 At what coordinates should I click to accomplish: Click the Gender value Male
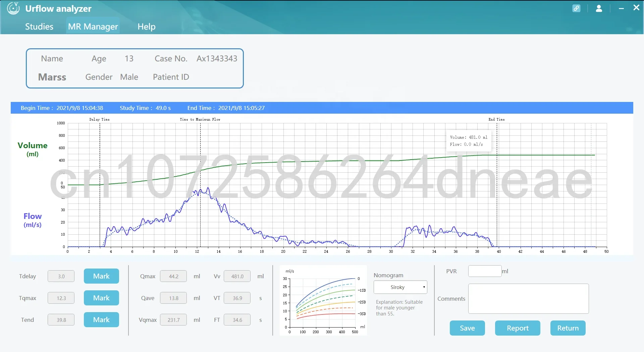[x=129, y=77]
